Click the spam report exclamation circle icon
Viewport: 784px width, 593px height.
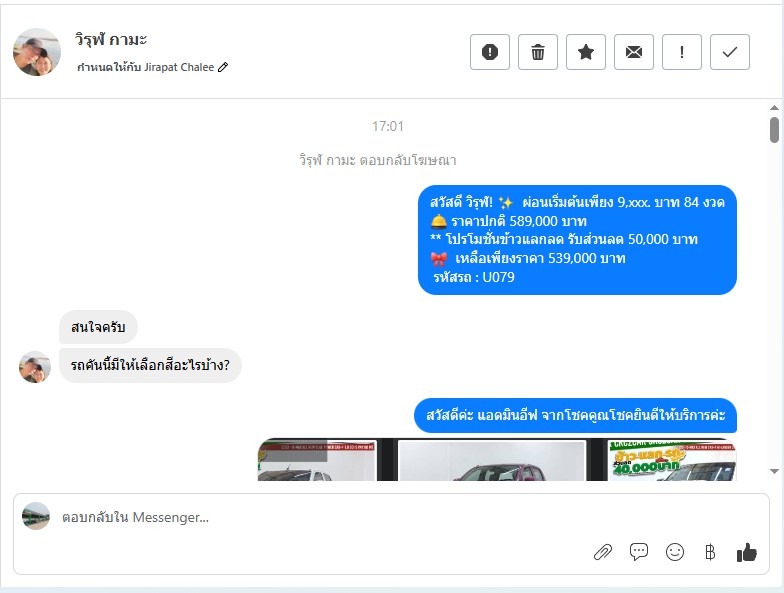pyautogui.click(x=490, y=52)
